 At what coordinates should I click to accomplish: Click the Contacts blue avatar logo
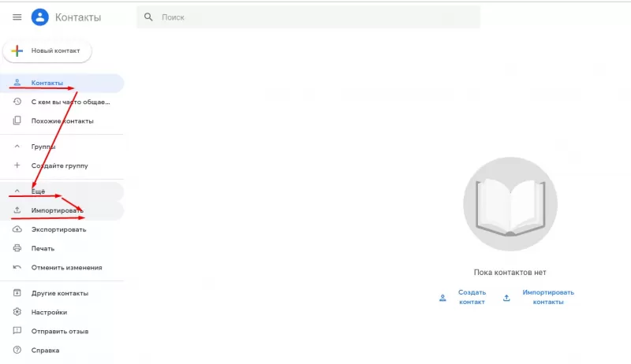(x=40, y=17)
